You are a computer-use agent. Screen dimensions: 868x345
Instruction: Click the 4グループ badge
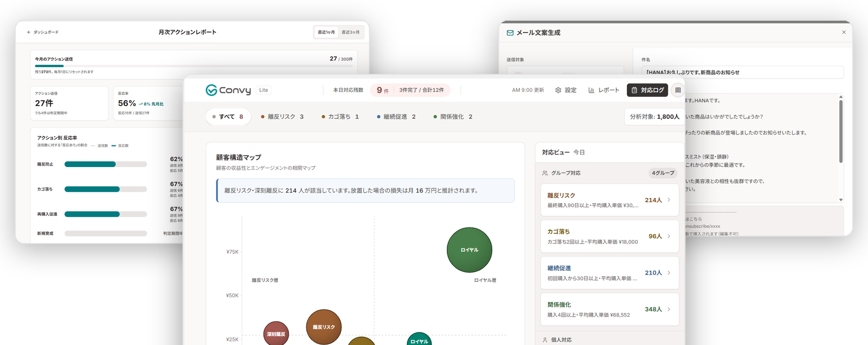pos(663,173)
